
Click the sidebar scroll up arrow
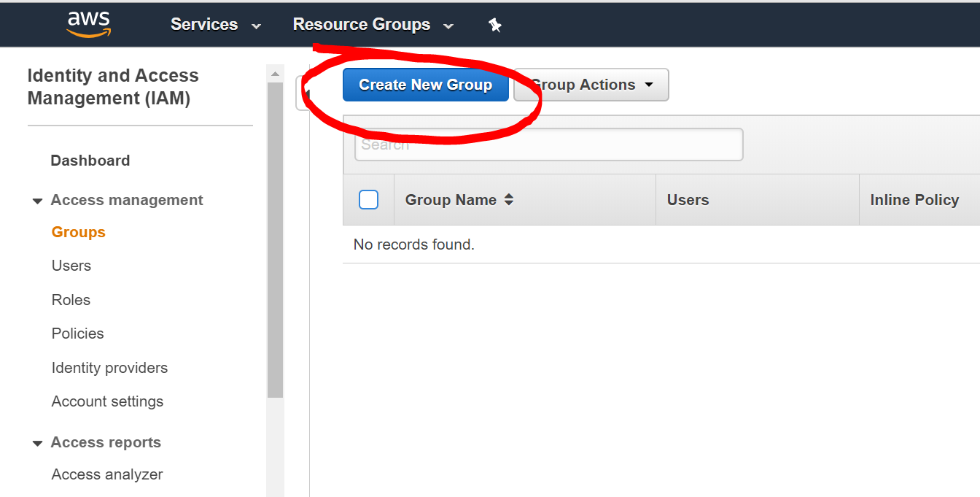(275, 74)
